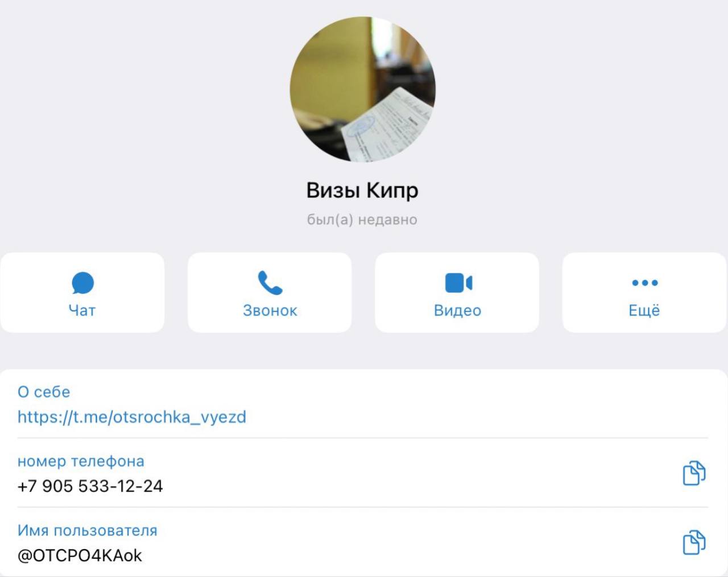
Task: Click the Звонок button label
Action: click(x=270, y=310)
